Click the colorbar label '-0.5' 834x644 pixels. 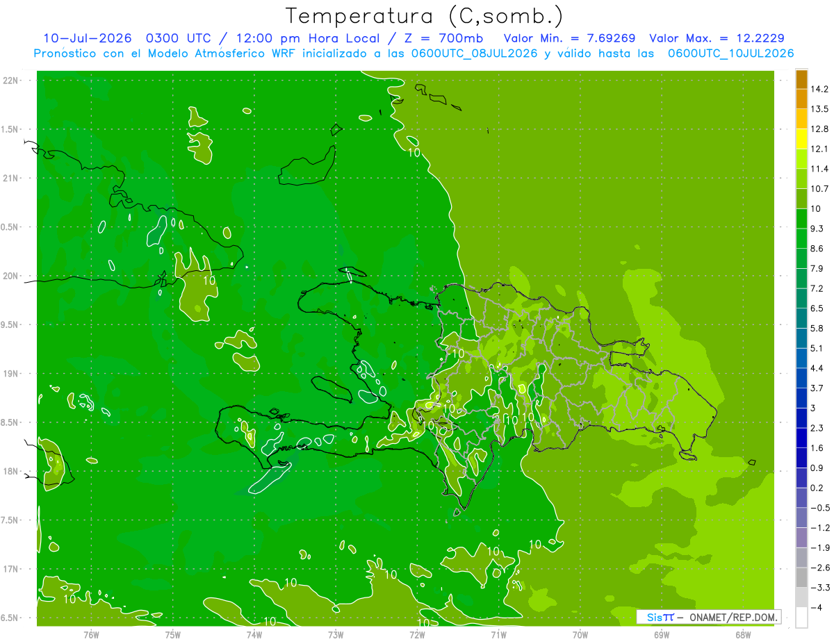coord(820,508)
